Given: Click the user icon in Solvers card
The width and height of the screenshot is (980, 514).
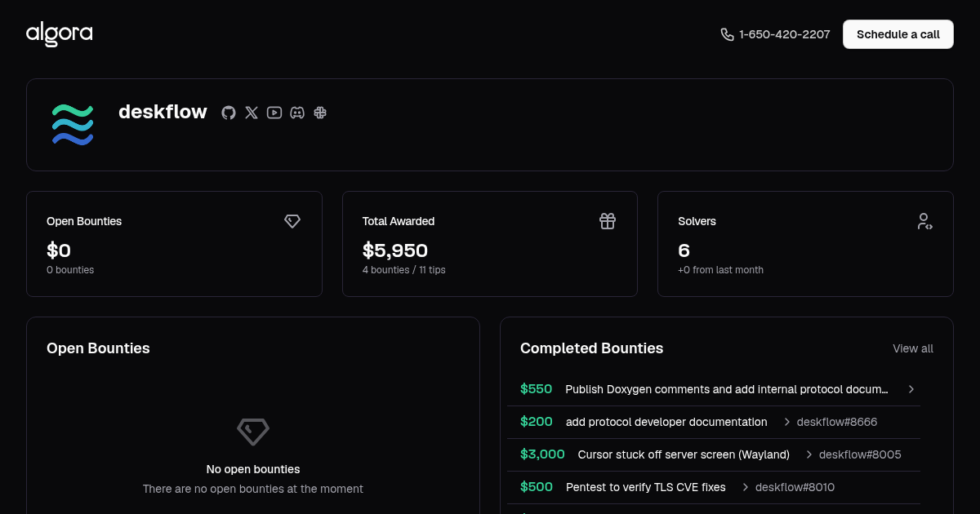Looking at the screenshot, I should (x=924, y=221).
